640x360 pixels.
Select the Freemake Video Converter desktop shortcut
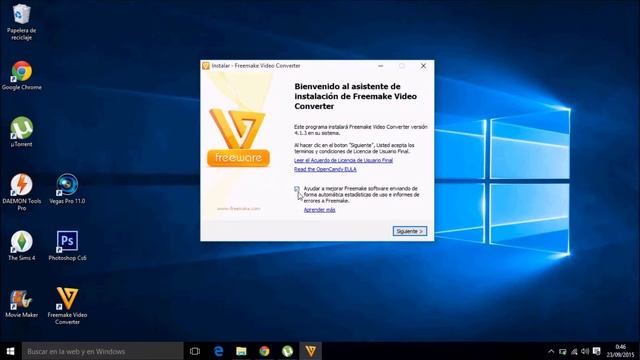[67, 306]
